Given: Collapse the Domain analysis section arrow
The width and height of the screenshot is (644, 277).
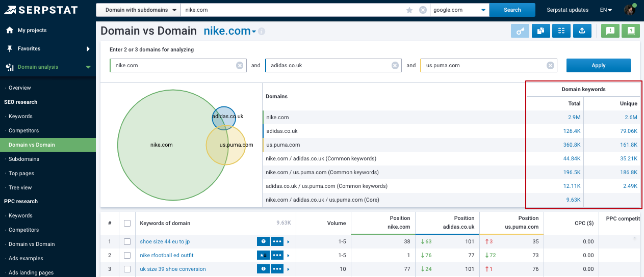Looking at the screenshot, I should coord(88,67).
